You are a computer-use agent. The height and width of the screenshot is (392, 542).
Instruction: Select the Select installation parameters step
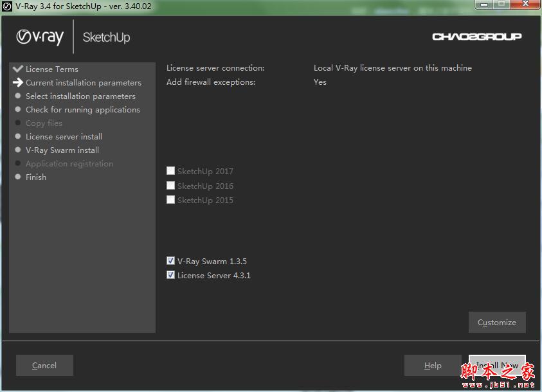pos(80,96)
